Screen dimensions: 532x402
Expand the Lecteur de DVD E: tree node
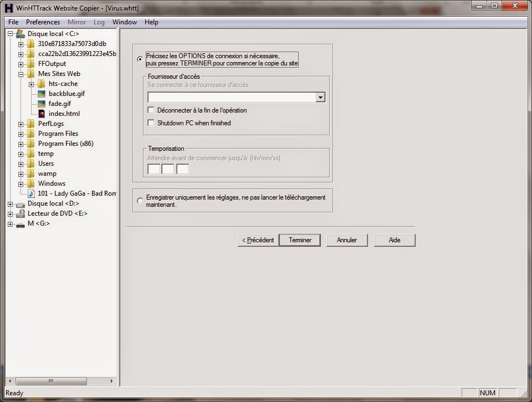click(x=10, y=214)
